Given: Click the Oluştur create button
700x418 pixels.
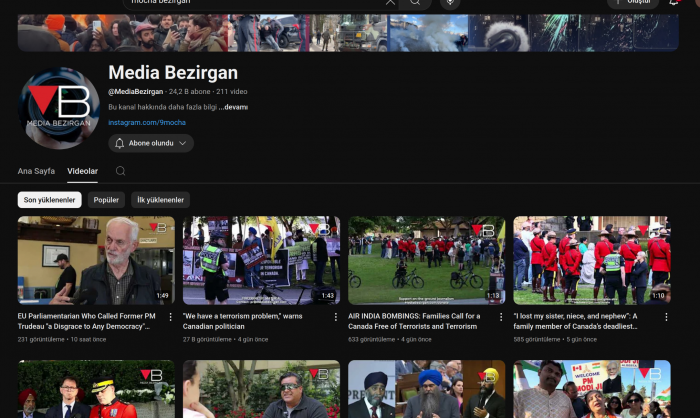Looking at the screenshot, I should pos(633,2).
